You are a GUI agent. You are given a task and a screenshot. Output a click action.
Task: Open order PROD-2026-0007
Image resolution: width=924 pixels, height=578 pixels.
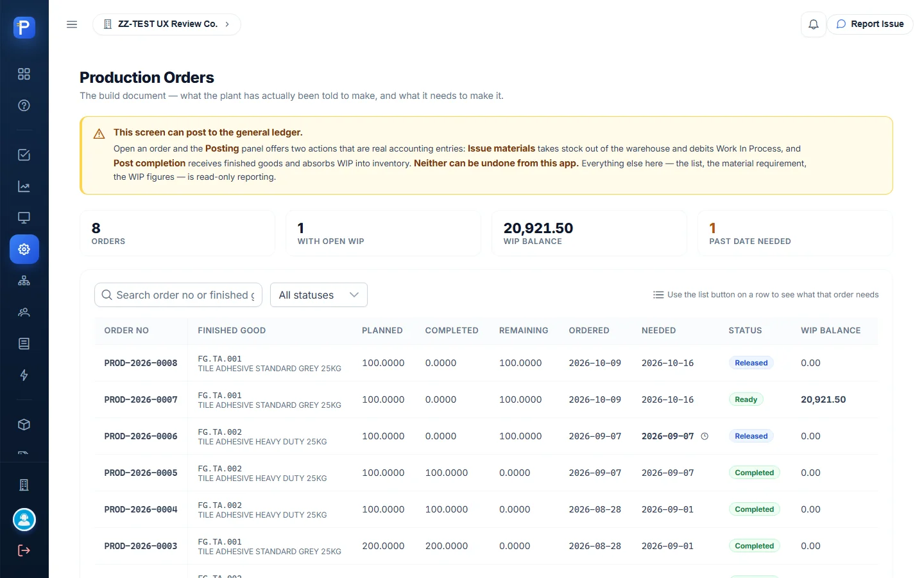141,399
